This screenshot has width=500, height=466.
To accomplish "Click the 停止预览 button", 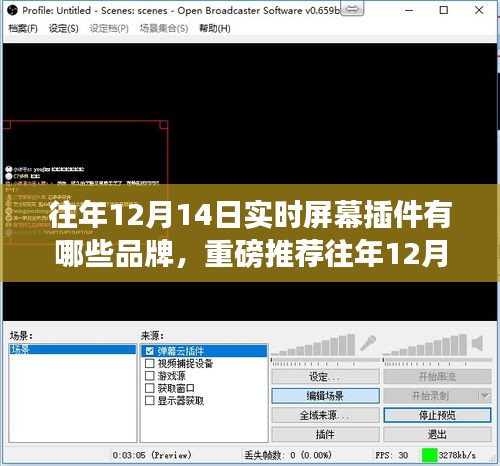I will [x=437, y=415].
